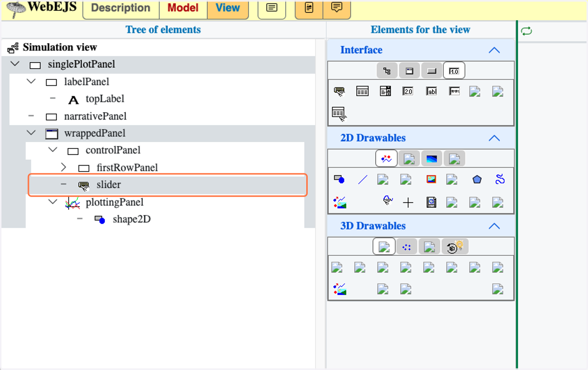Pick the black cross element in 2D Drawables
Screen dimensions: 588x370
click(x=408, y=202)
